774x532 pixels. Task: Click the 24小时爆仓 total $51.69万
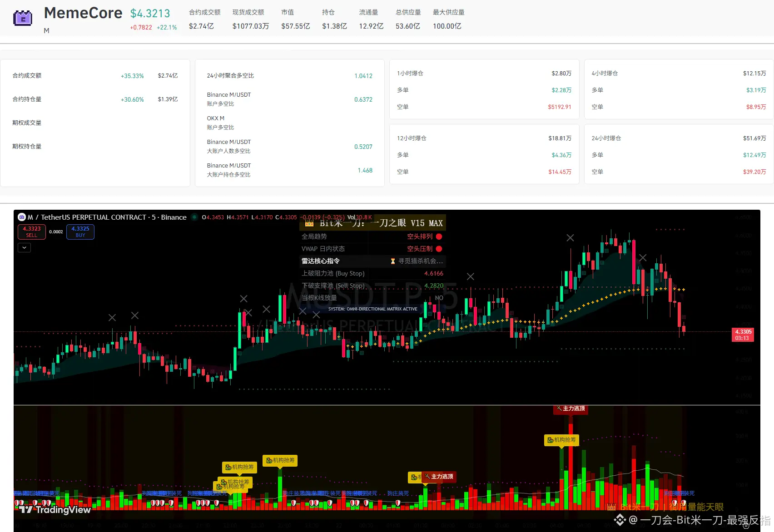[754, 138]
